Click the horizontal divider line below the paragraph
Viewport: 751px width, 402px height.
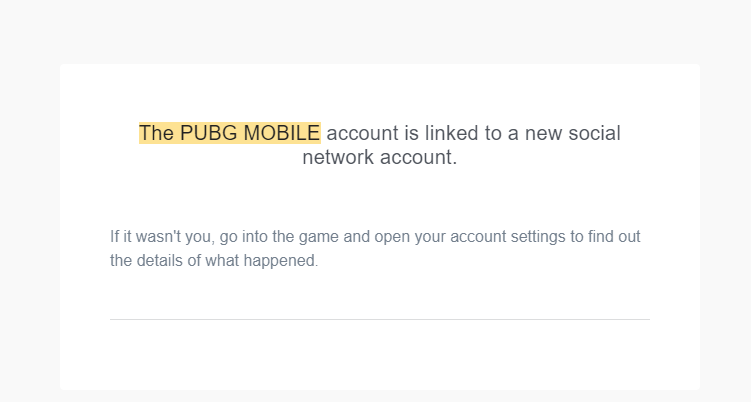click(x=380, y=319)
